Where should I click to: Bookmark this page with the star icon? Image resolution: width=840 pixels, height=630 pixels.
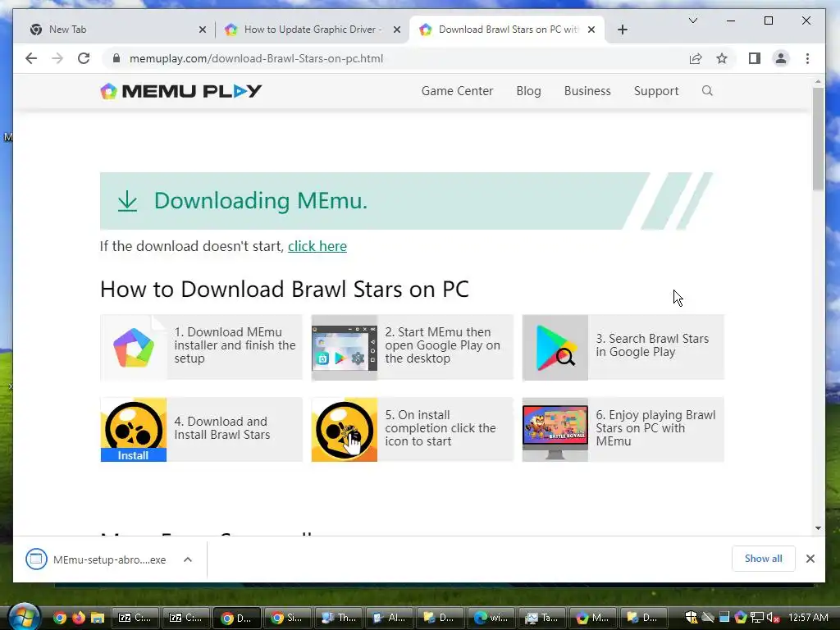tap(722, 58)
